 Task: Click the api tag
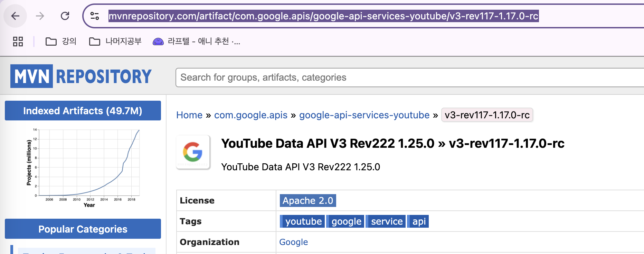(x=418, y=221)
